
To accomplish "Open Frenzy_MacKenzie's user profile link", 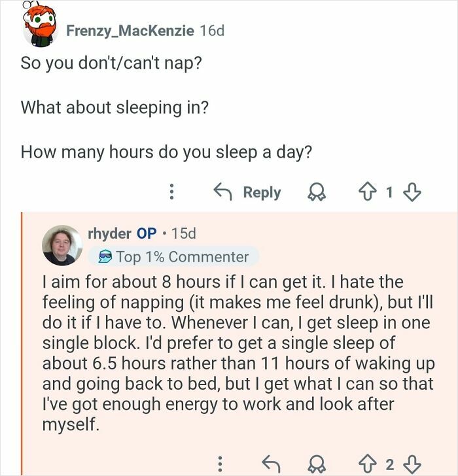I will (x=130, y=30).
